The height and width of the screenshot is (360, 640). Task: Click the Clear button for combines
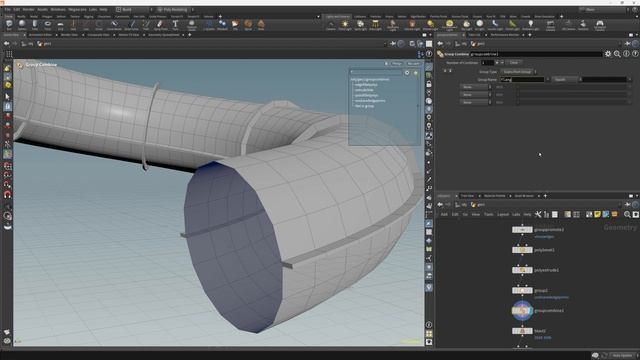[514, 63]
